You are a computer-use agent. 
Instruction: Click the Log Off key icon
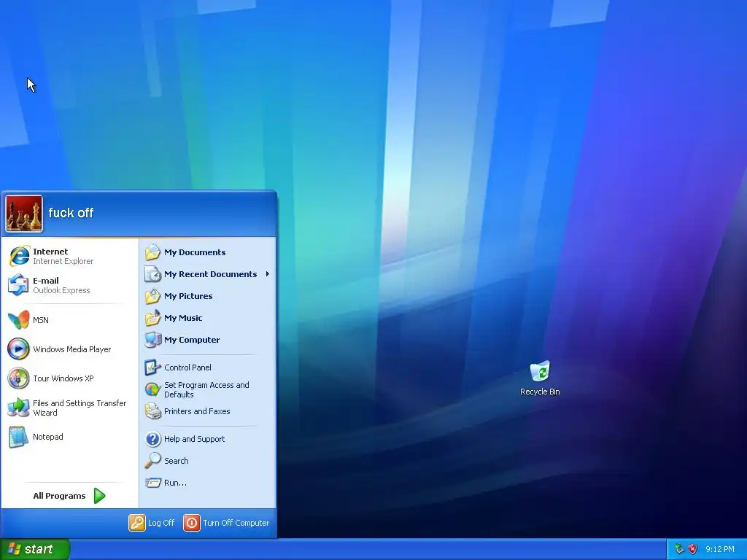136,522
